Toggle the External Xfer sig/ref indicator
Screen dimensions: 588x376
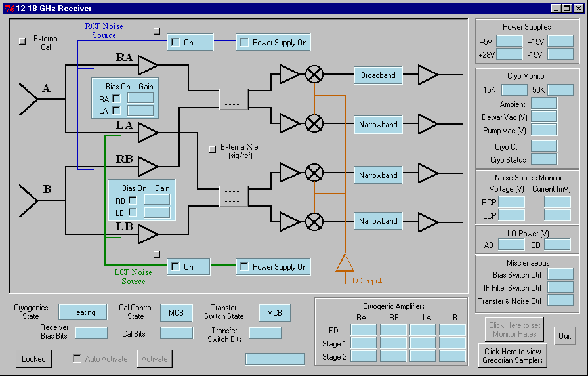coord(212,150)
